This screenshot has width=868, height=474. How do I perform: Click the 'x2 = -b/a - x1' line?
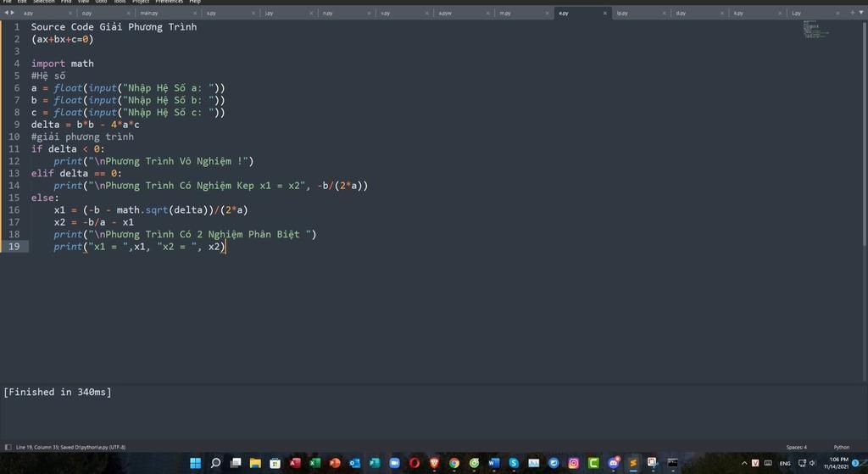(93, 222)
